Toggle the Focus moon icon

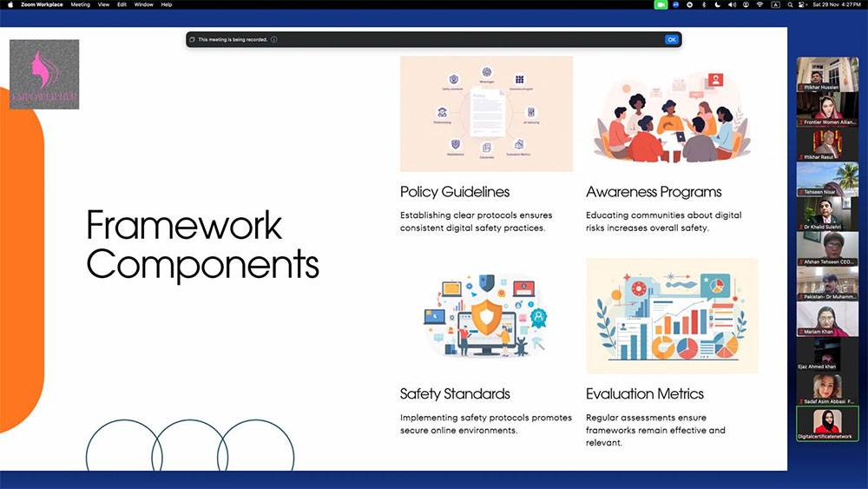717,4
